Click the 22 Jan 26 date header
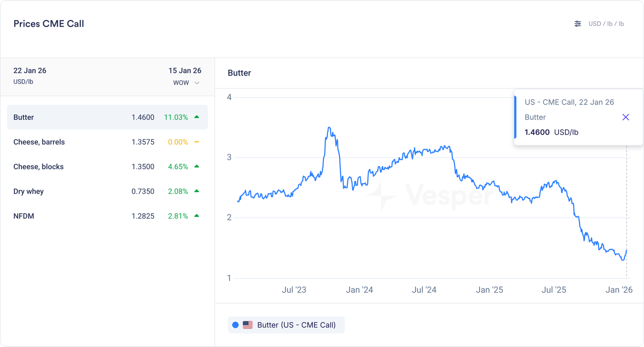 click(30, 71)
